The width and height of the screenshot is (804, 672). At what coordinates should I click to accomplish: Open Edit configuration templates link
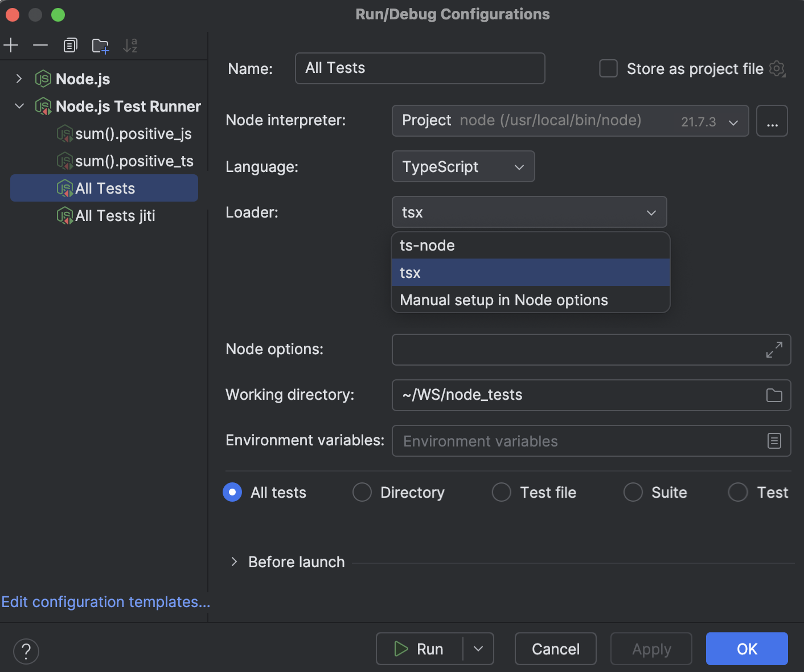coord(106,602)
